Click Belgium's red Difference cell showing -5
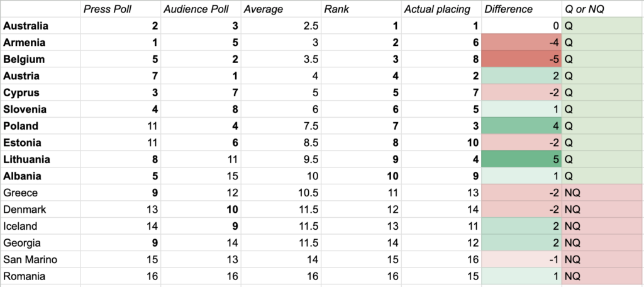This screenshot has height=287, width=644. coord(521,59)
